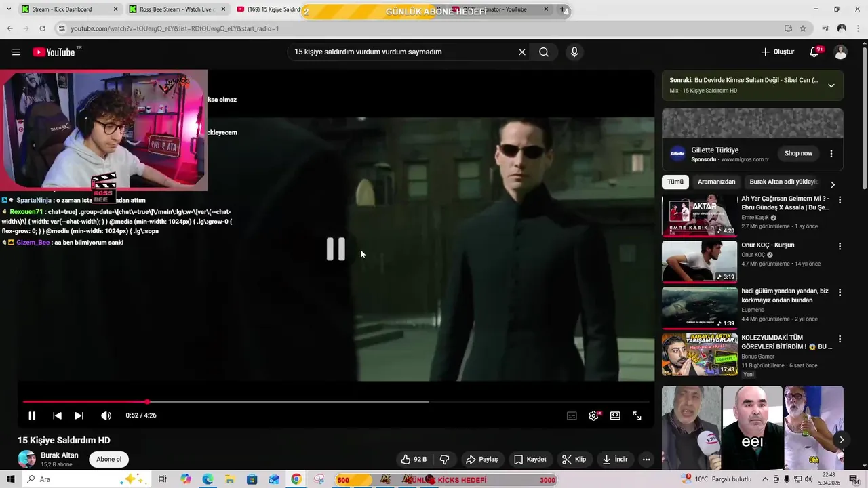Open the YouTube notifications bell
Viewport: 868px width, 488px height.
815,52
